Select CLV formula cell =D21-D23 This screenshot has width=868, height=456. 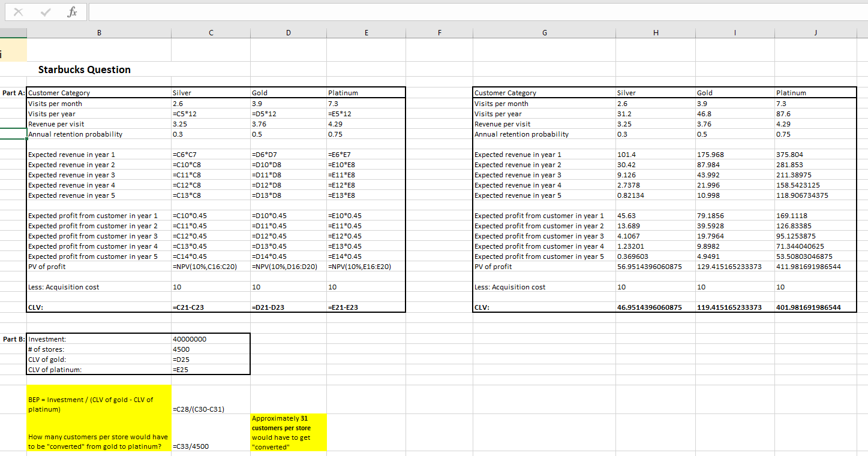click(288, 307)
